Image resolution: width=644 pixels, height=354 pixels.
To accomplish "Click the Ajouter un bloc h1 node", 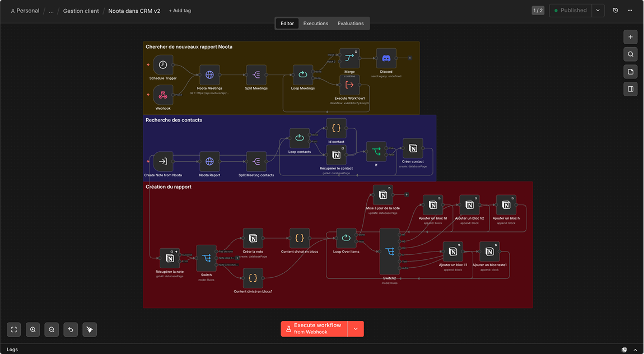I will tap(433, 206).
